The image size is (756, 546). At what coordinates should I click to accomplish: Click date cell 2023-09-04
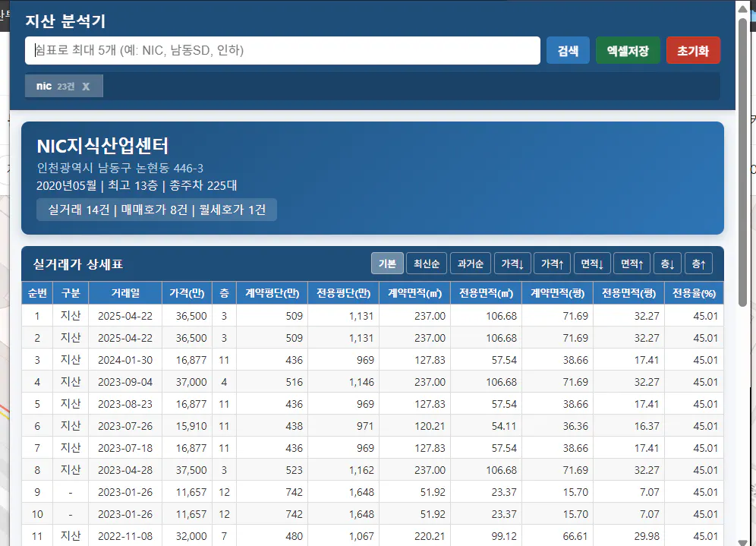125,382
